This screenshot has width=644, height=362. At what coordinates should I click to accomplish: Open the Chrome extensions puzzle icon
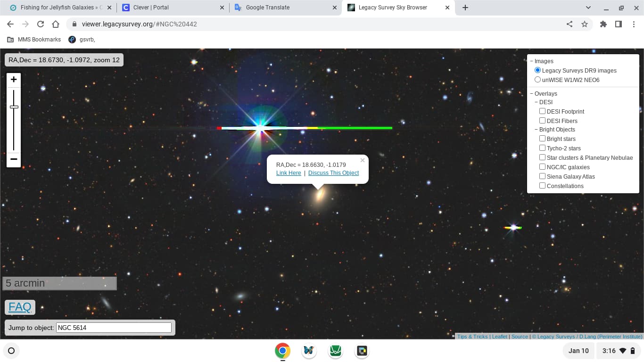pyautogui.click(x=603, y=24)
